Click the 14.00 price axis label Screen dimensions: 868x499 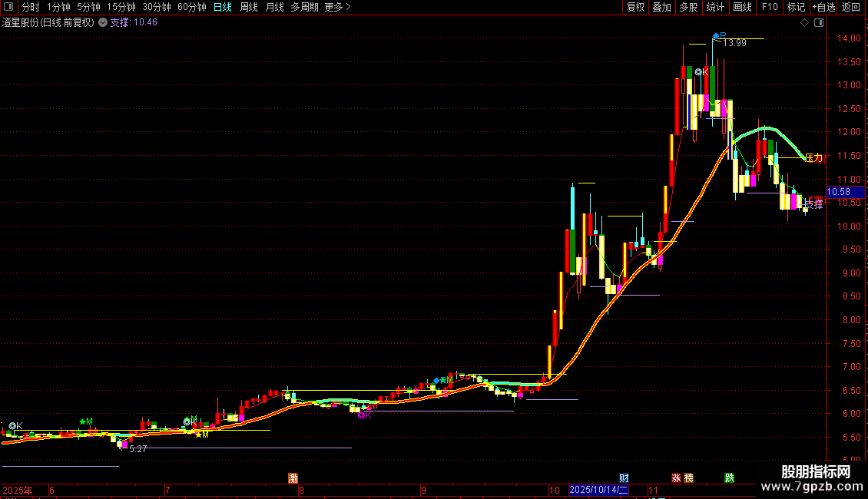click(x=849, y=38)
